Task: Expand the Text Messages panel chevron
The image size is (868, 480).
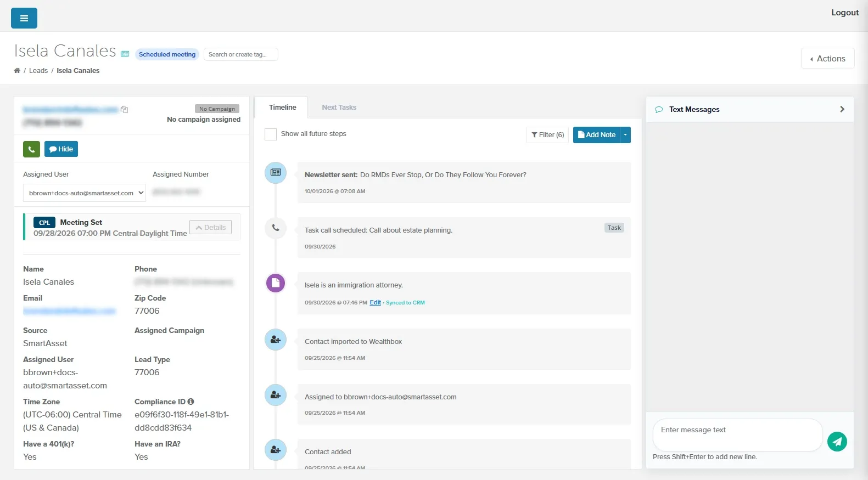Action: pyautogui.click(x=842, y=109)
